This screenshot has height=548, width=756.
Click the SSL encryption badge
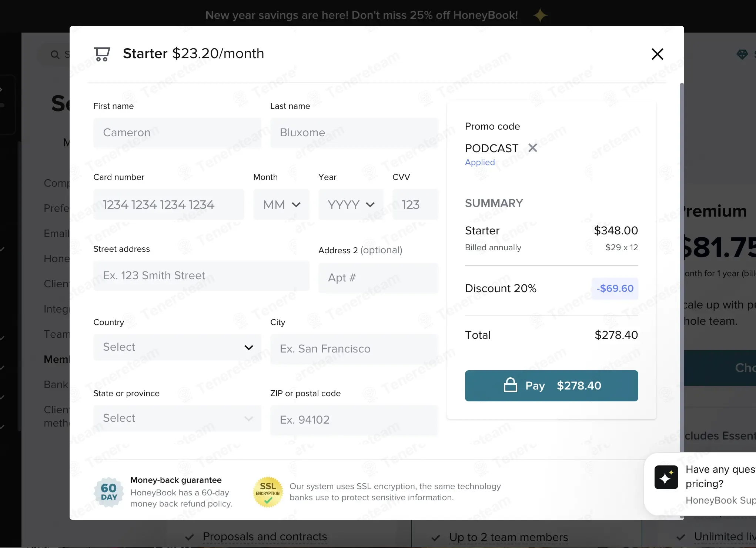click(268, 492)
